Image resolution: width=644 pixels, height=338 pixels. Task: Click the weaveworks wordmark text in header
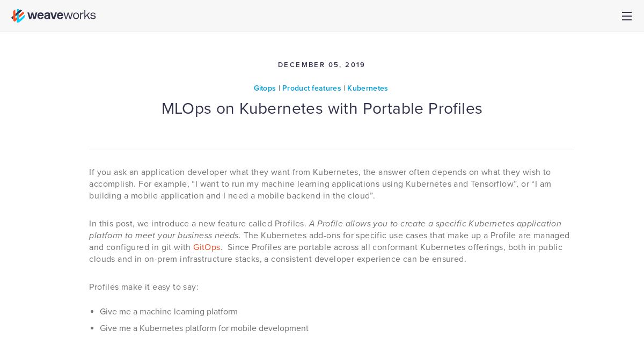pyautogui.click(x=61, y=16)
